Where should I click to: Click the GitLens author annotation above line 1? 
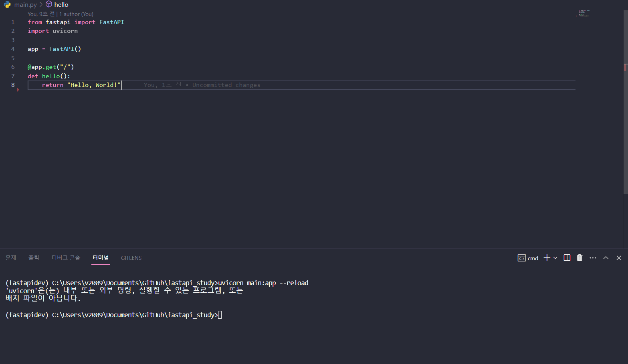coord(60,14)
